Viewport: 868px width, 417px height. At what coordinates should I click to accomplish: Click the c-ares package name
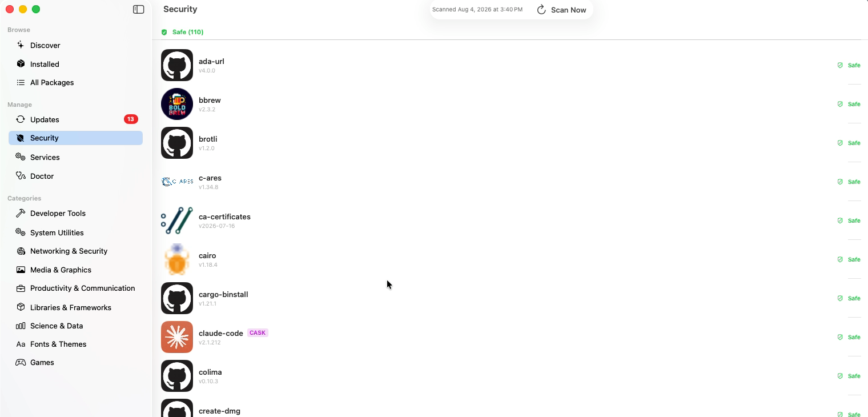click(x=210, y=178)
